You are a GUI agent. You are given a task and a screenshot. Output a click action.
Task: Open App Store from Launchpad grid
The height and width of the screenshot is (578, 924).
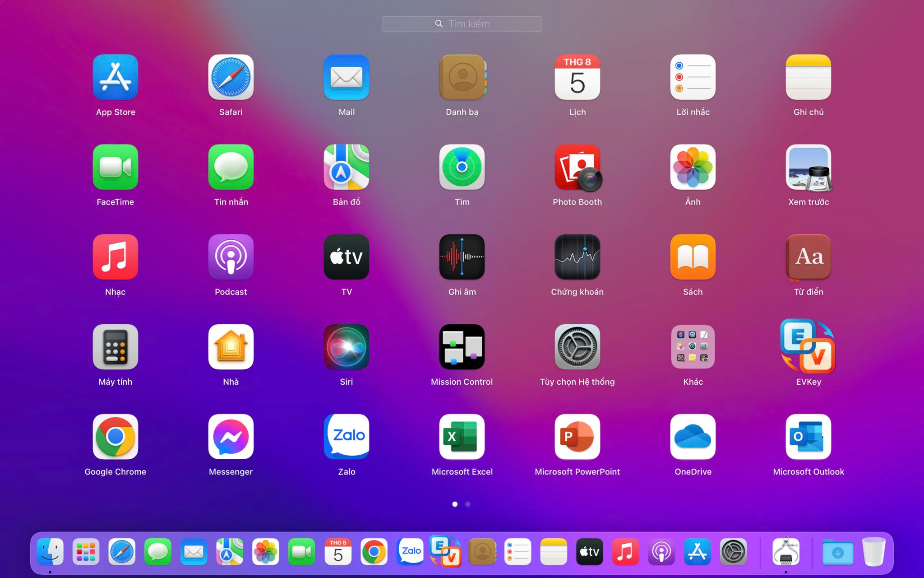115,77
